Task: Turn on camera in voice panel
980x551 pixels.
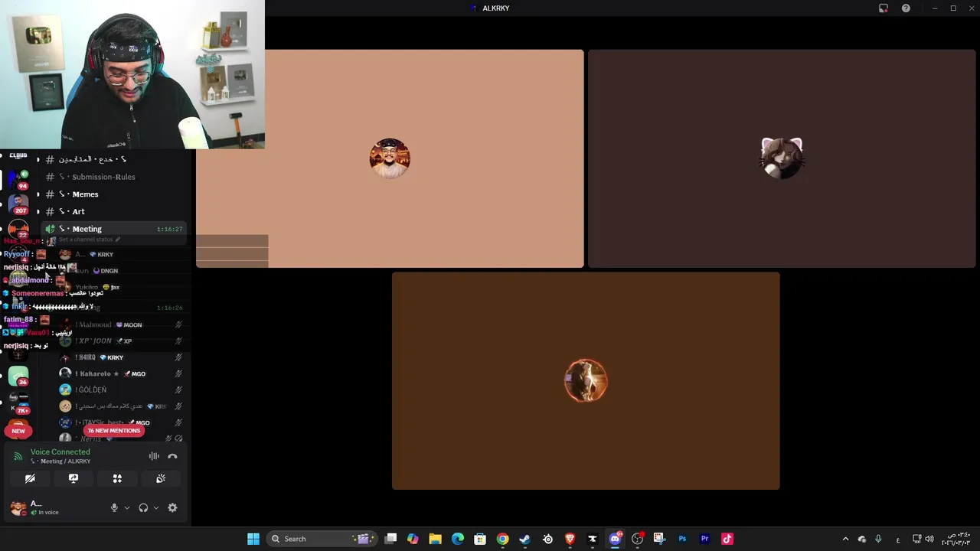Action: (x=30, y=478)
